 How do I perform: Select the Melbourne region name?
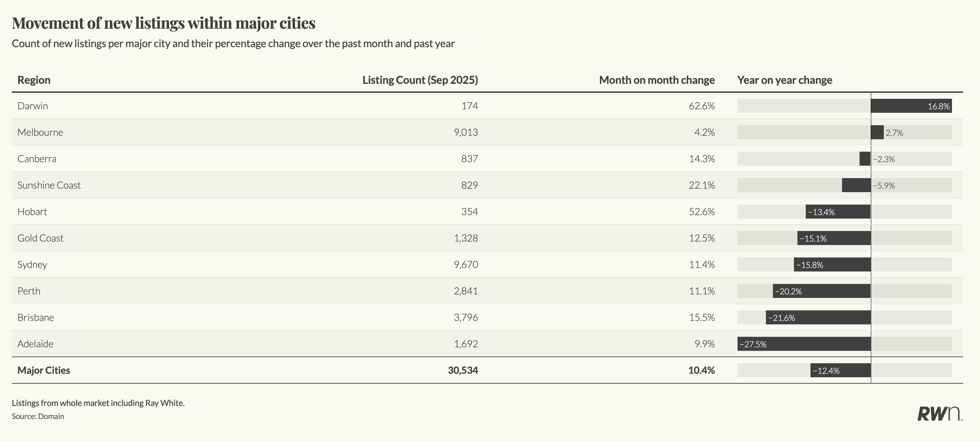point(40,133)
